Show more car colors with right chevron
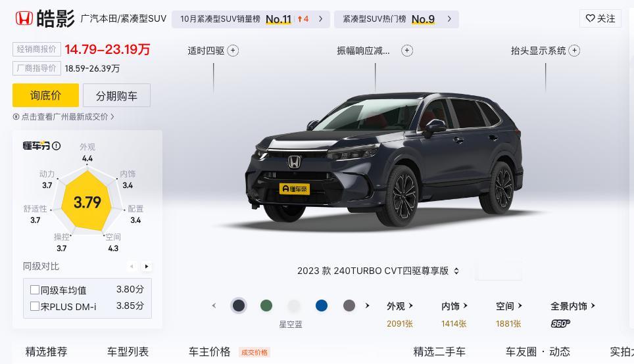The width and height of the screenshot is (634, 364). (367, 306)
